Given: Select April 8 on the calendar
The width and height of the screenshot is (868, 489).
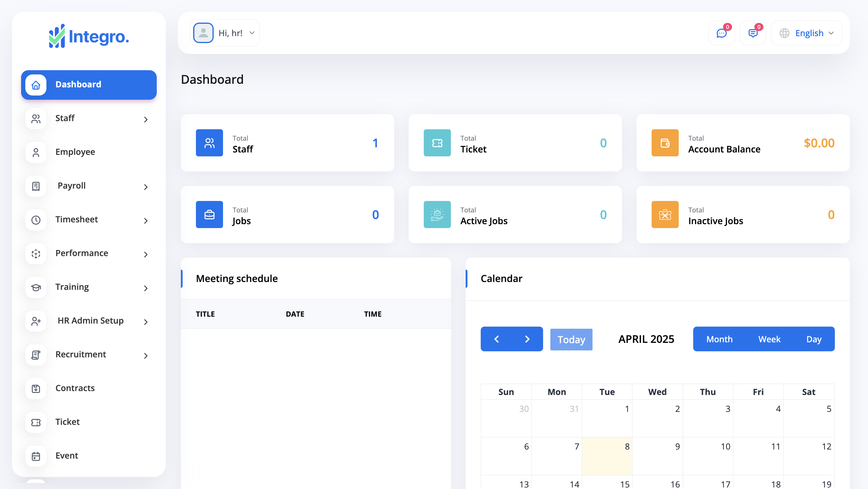Looking at the screenshot, I should coord(607,455).
